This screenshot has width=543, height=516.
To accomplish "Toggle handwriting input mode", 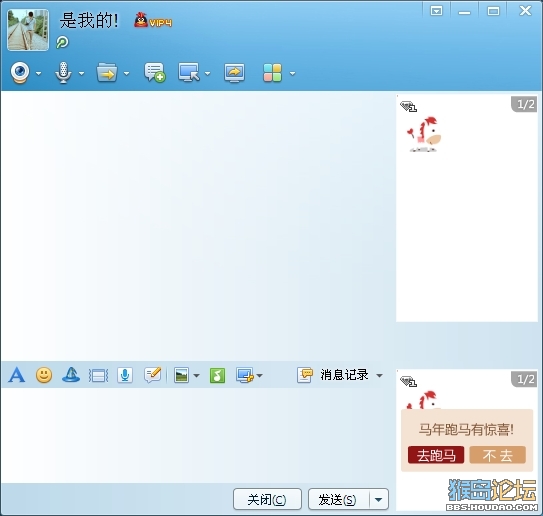I will [x=153, y=375].
